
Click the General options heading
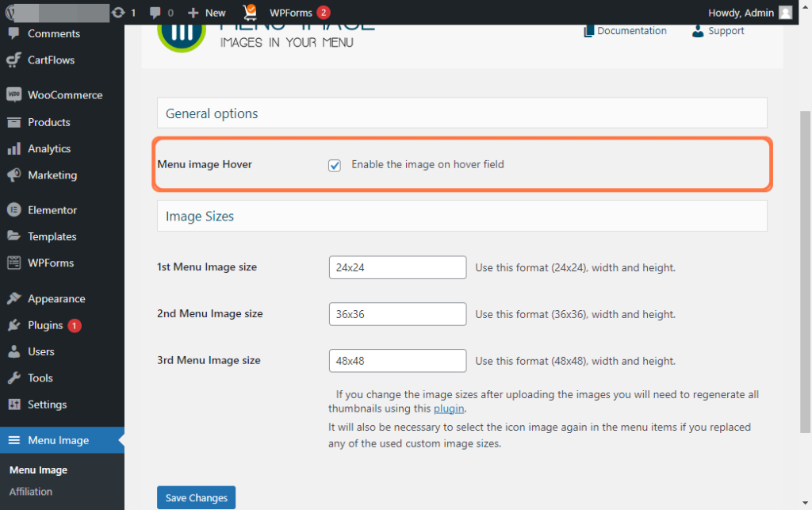click(212, 113)
